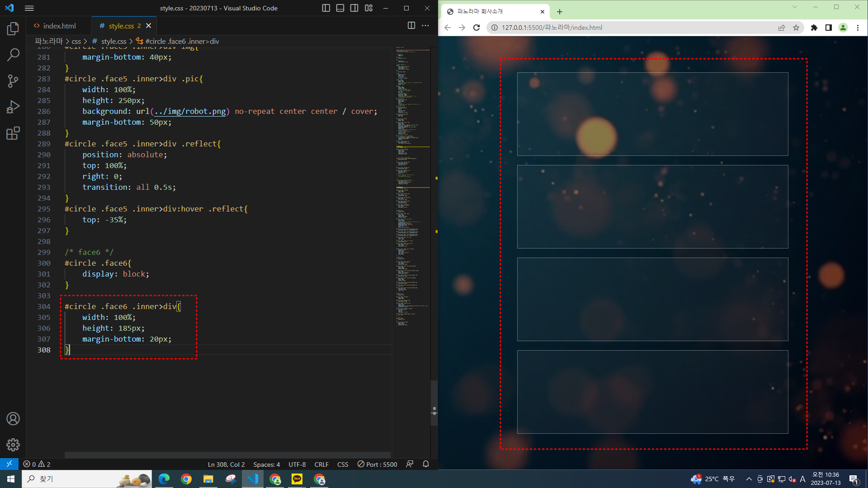Viewport: 868px width, 488px height.
Task: Toggle the bottom panel layout button
Action: [340, 8]
